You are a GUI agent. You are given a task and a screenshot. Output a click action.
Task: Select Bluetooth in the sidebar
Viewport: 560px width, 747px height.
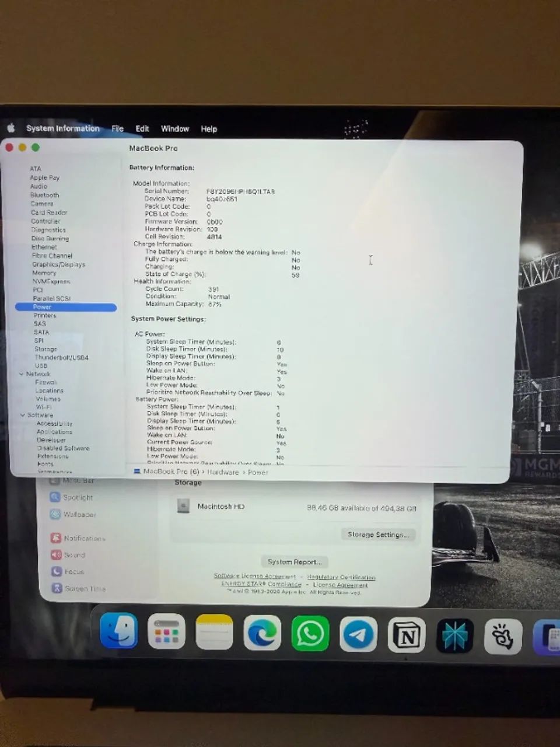[45, 195]
